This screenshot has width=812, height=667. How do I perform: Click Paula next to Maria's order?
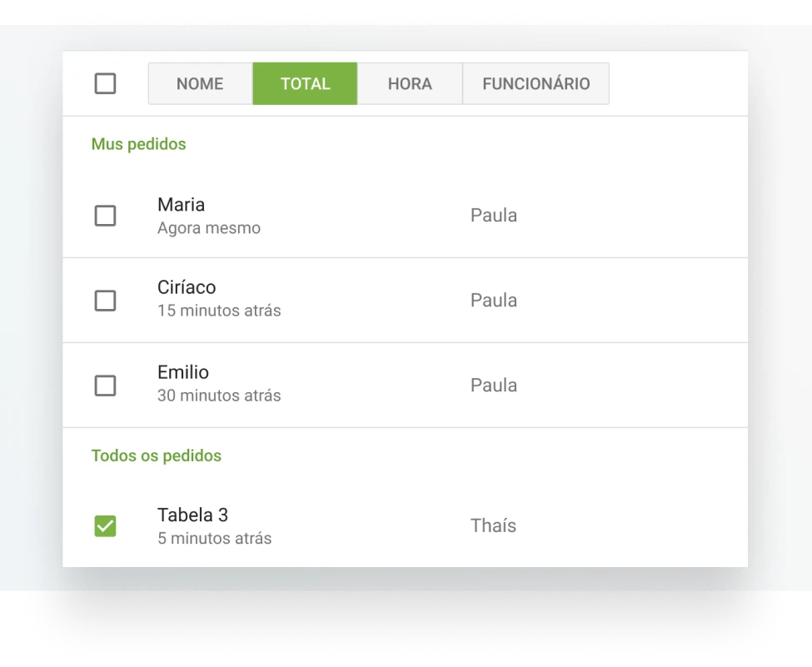click(494, 215)
